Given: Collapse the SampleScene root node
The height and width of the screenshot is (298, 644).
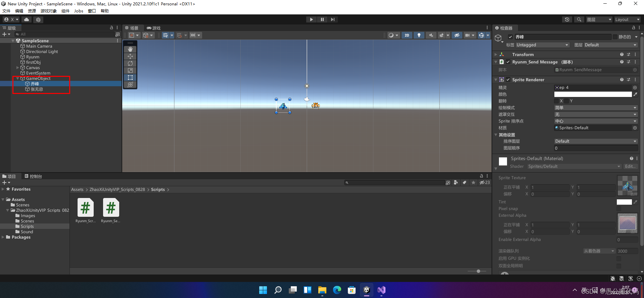Looking at the screenshot, I should [13, 41].
